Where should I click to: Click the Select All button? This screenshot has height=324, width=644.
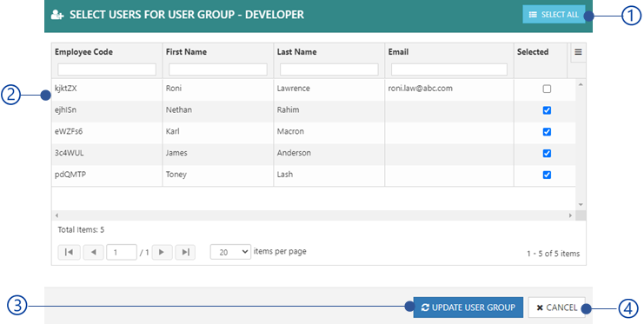pos(554,15)
